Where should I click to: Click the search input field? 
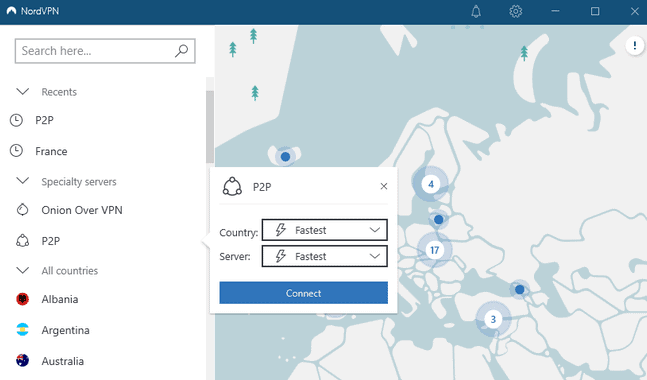click(105, 51)
